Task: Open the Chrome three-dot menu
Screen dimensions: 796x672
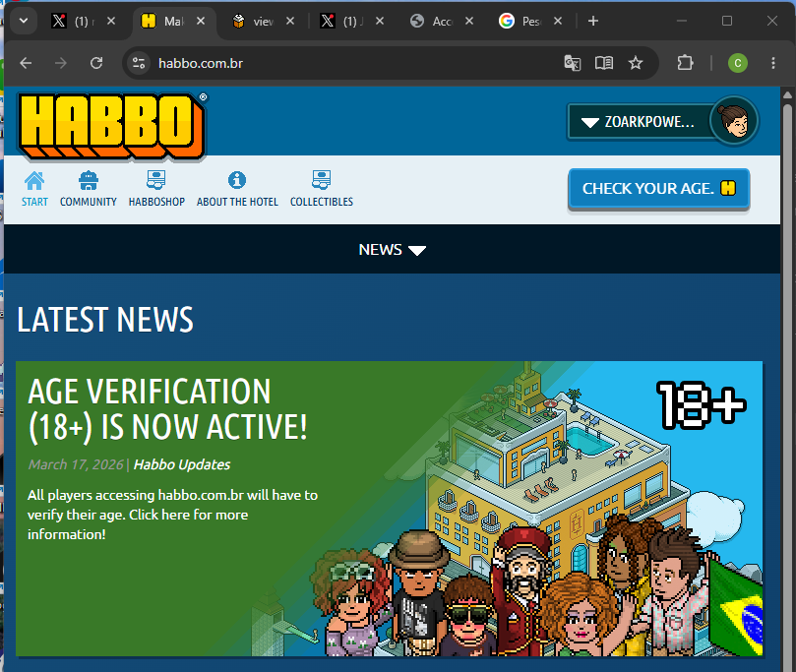Action: (773, 63)
